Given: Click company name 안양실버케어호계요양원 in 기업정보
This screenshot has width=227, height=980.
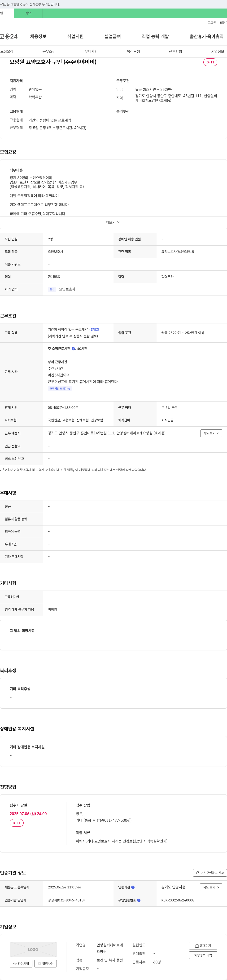Looking at the screenshot, I should pyautogui.click(x=110, y=949).
